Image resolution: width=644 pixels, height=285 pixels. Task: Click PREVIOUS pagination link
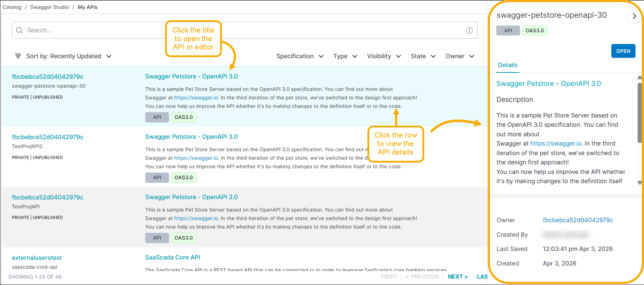(x=422, y=276)
